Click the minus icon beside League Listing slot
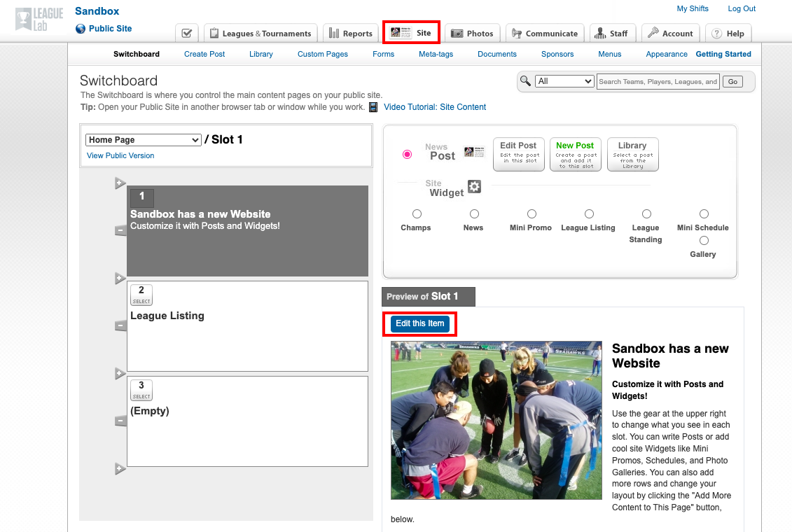792x532 pixels. point(120,325)
